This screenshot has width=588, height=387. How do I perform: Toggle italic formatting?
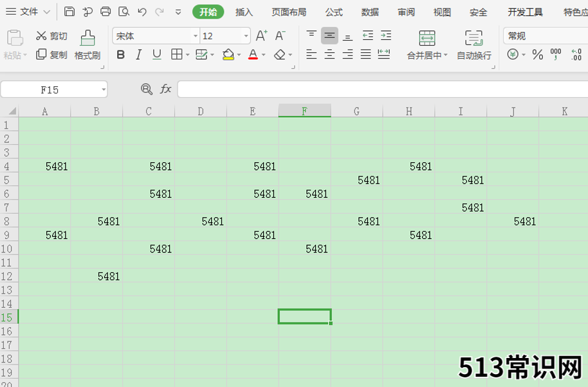[139, 55]
